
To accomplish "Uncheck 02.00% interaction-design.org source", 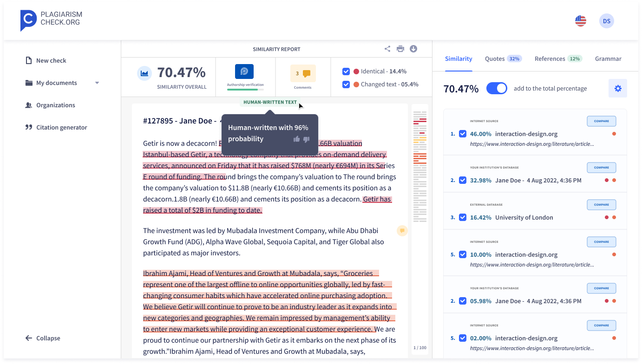I will pos(463,338).
